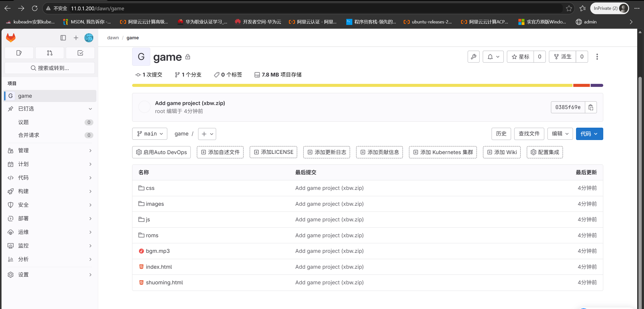The width and height of the screenshot is (644, 309).
Task: Open the index.html file
Action: click(159, 267)
